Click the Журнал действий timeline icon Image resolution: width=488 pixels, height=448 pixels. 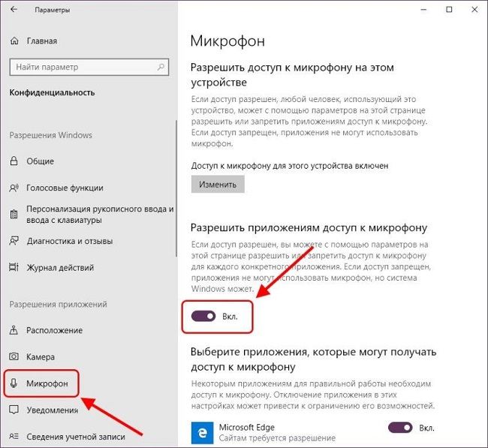(x=14, y=267)
